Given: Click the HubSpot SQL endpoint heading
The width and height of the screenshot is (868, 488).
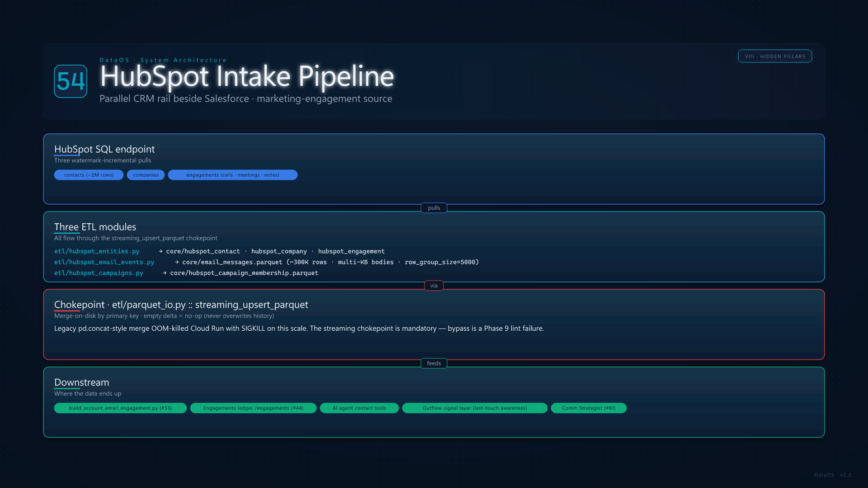Looking at the screenshot, I should (x=104, y=149).
